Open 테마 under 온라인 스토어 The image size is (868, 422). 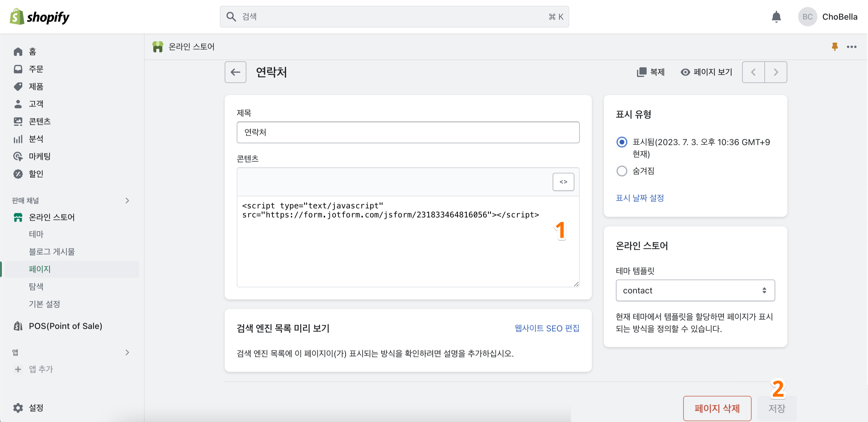[36, 234]
